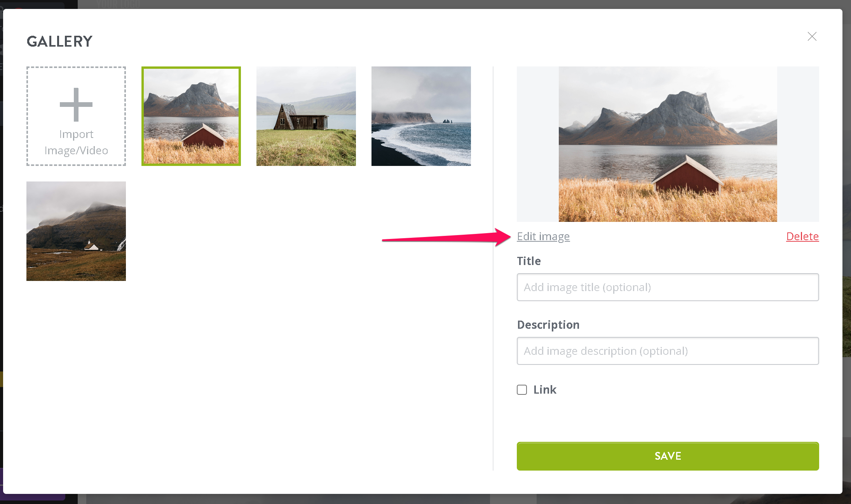Click the GALLERY heading
The image size is (851, 504).
[59, 41]
